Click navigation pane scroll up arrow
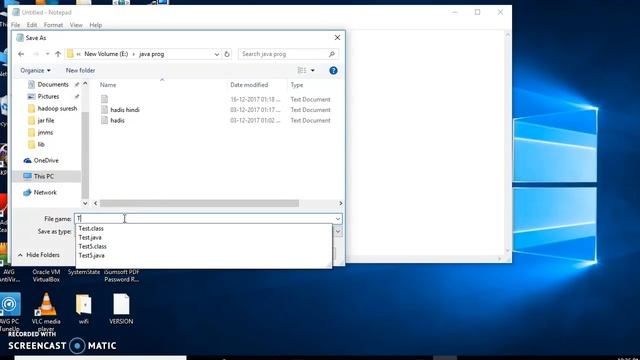The width and height of the screenshot is (640, 360). click(x=85, y=84)
